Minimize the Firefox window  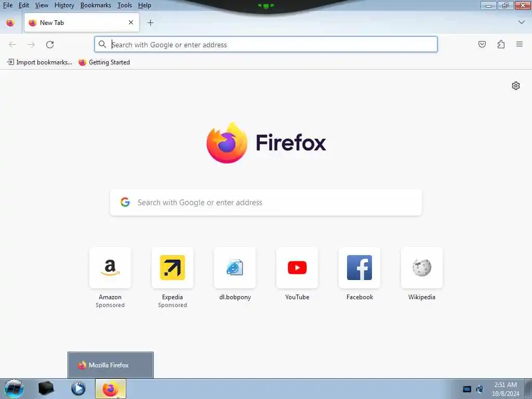point(488,5)
